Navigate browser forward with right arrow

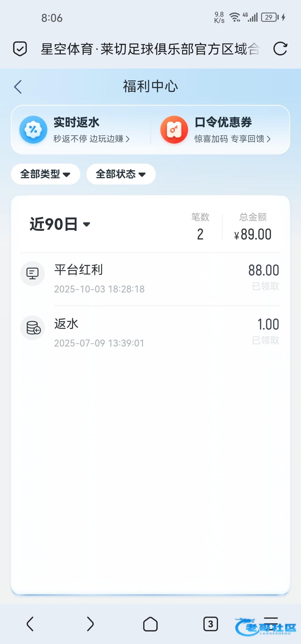point(90,624)
